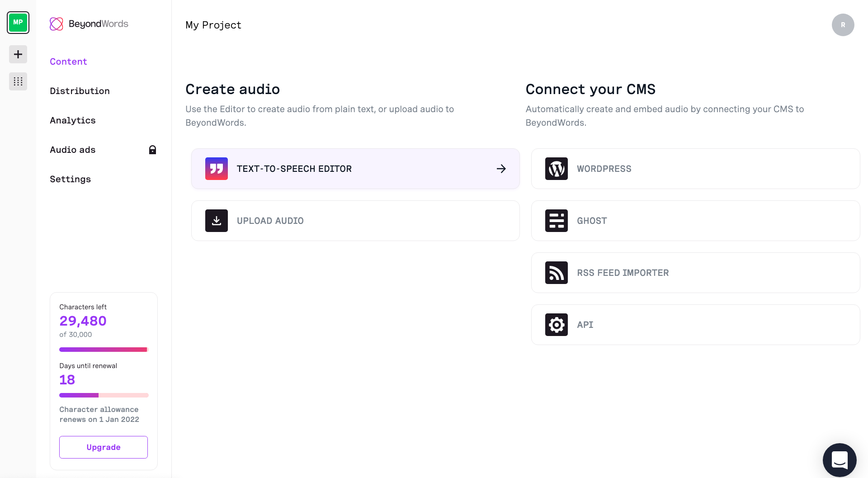Open the API integration card
868x478 pixels.
(695, 325)
